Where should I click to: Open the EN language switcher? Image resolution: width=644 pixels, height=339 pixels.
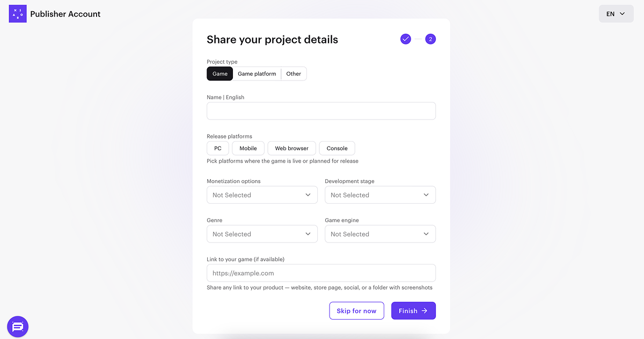(616, 14)
